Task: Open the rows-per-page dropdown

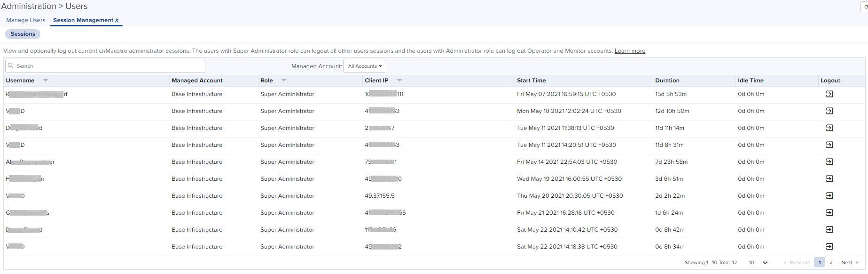Action: coord(758,263)
